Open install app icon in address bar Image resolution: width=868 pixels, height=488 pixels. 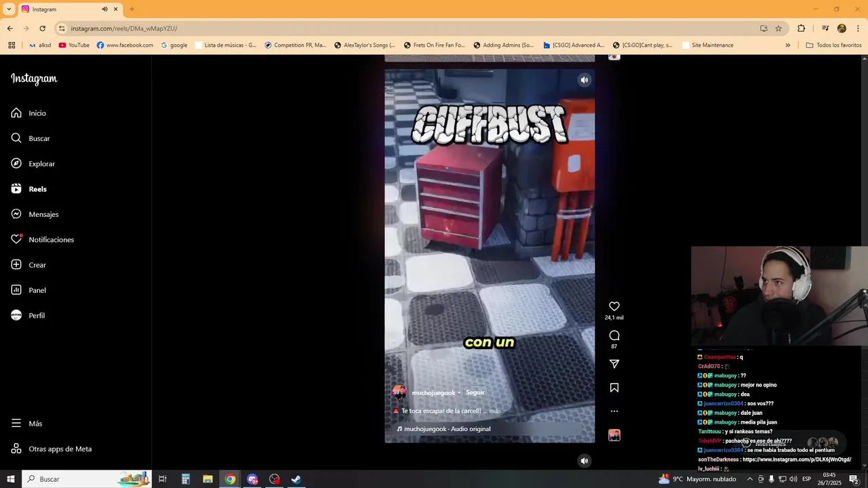764,28
